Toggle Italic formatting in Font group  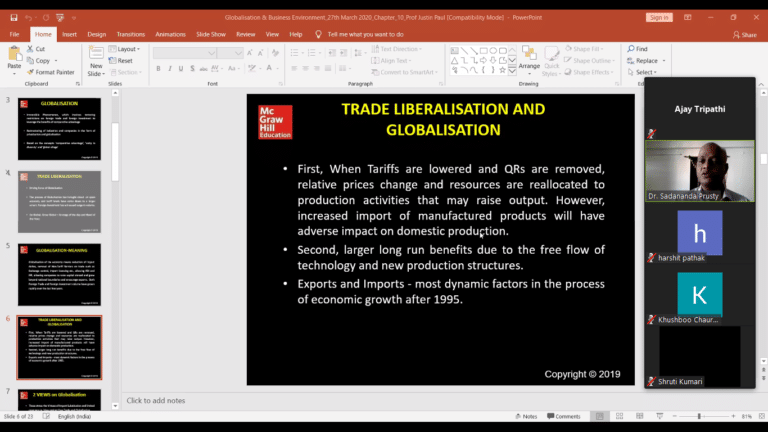168,71
